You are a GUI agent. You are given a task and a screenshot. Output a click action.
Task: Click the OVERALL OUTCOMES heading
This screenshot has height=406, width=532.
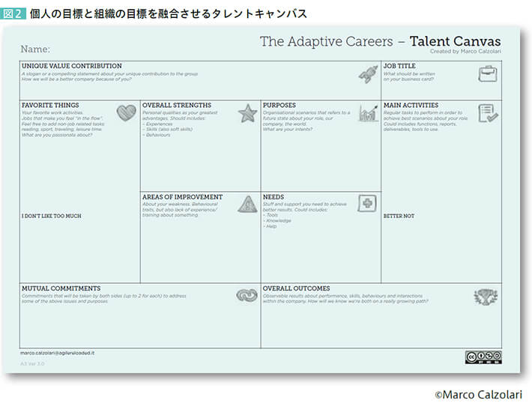[296, 288]
